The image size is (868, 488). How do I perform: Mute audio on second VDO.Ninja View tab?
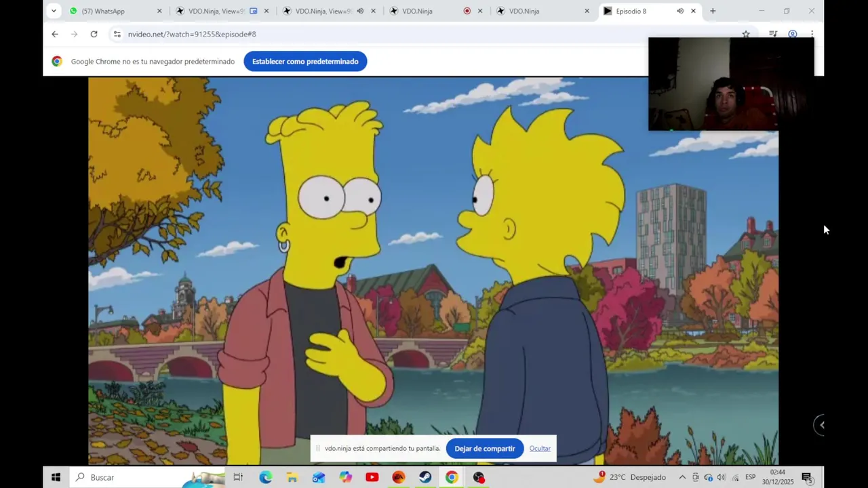tap(360, 11)
